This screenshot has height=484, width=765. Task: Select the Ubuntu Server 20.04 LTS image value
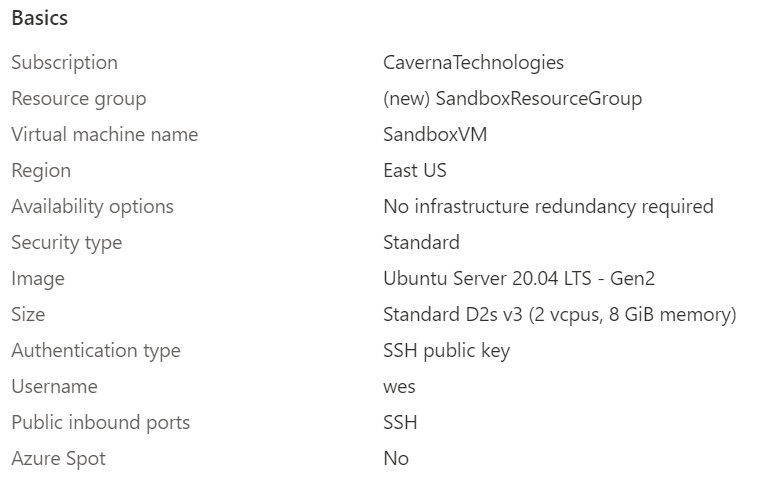pos(519,278)
